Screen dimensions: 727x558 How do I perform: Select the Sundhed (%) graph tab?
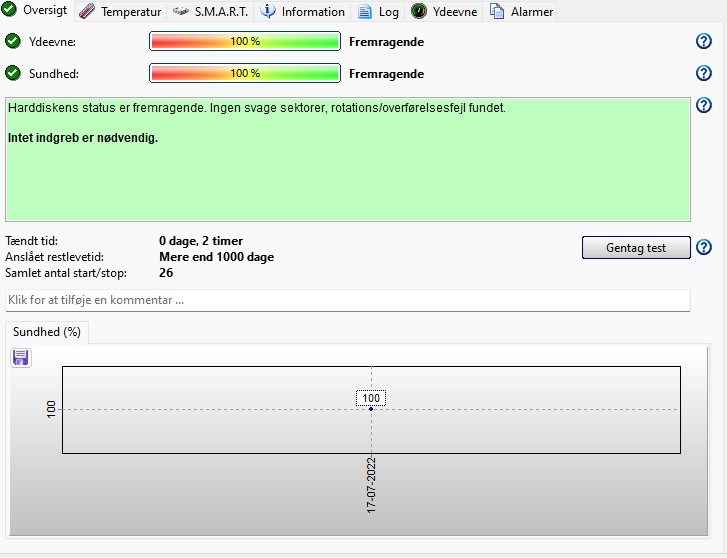click(47, 332)
